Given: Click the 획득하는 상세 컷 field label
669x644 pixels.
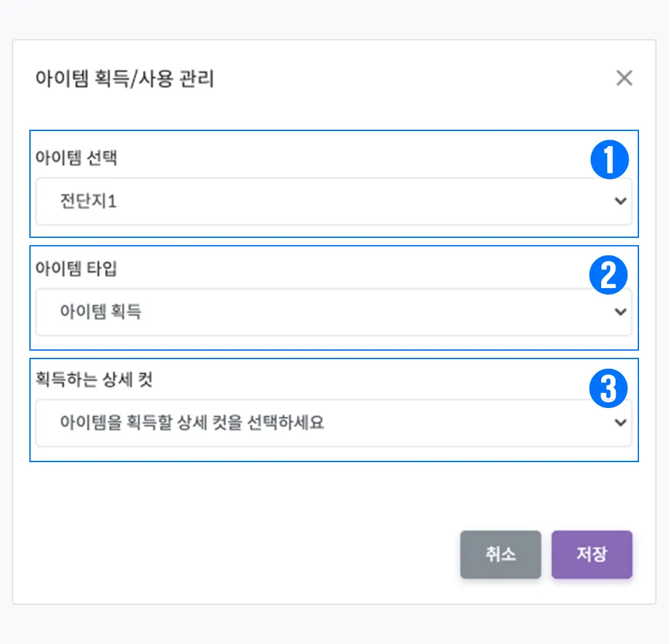Looking at the screenshot, I should pyautogui.click(x=94, y=380).
